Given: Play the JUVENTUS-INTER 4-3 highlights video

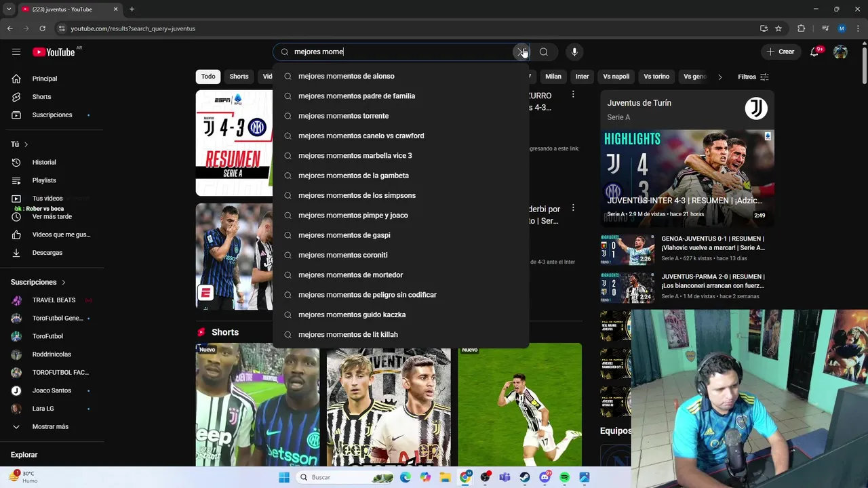Looking at the screenshot, I should [x=687, y=178].
